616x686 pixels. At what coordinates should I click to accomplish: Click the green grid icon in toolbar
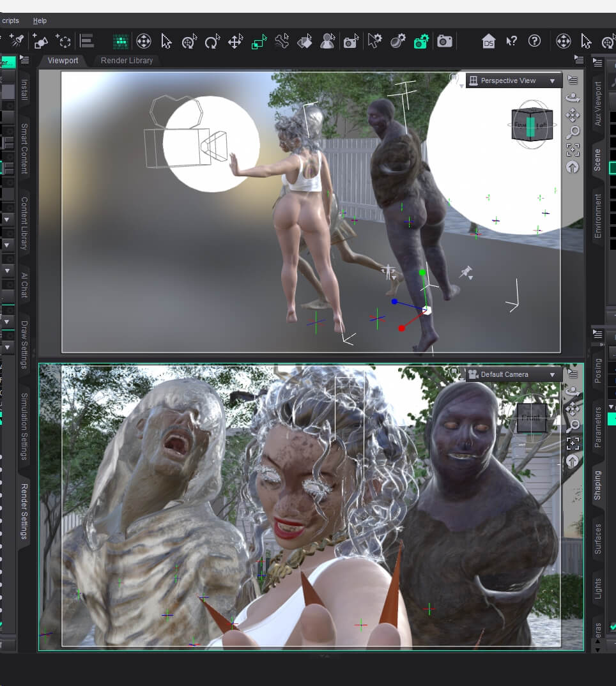[x=120, y=42]
